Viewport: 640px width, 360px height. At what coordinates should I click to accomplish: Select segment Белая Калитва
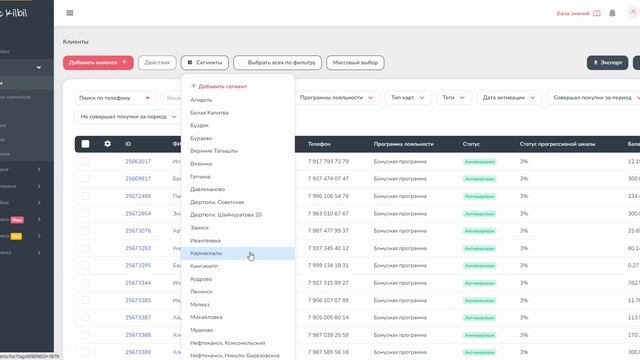pos(238,113)
